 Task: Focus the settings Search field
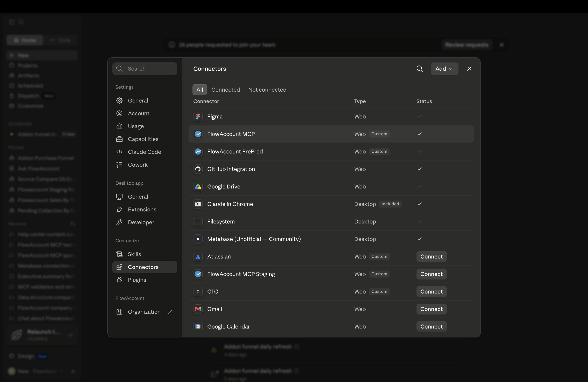145,69
